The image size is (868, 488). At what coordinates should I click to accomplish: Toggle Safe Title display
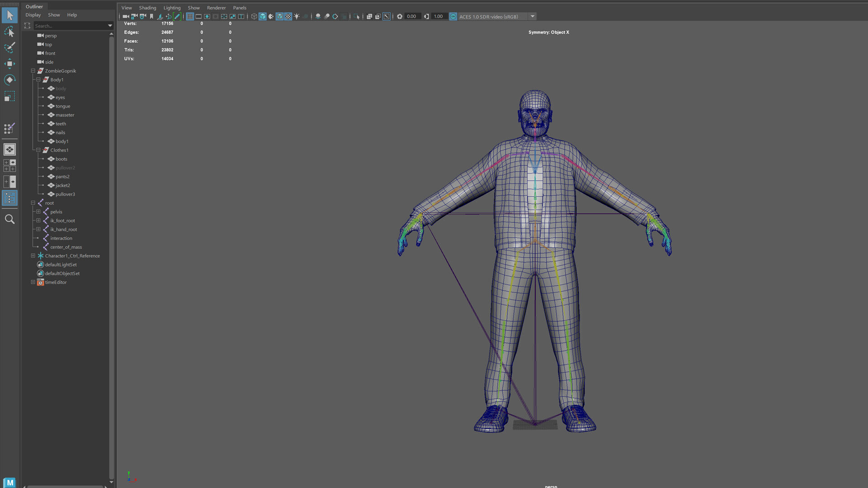241,16
